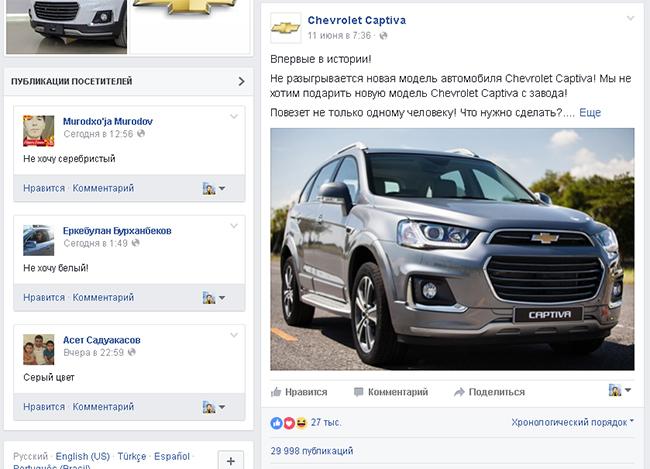The width and height of the screenshot is (650, 469).
Task: Open the Chevrolet Captiva page name link
Action: click(x=357, y=20)
